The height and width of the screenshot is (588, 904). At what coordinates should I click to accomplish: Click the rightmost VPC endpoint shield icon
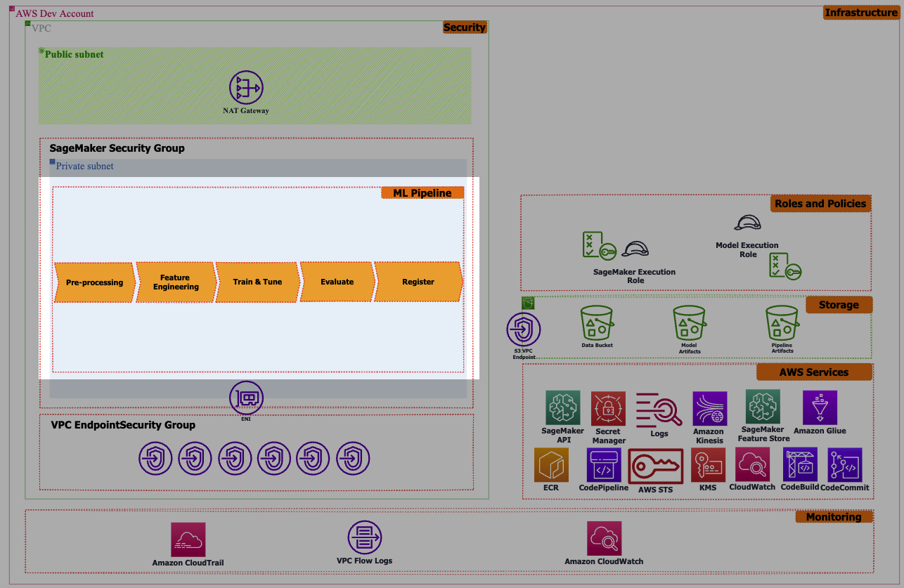[x=353, y=459]
